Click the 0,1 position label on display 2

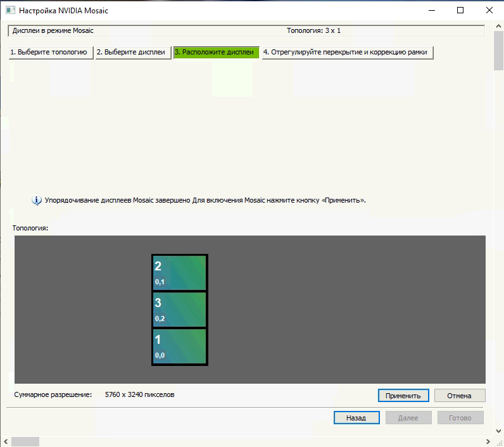pos(160,282)
